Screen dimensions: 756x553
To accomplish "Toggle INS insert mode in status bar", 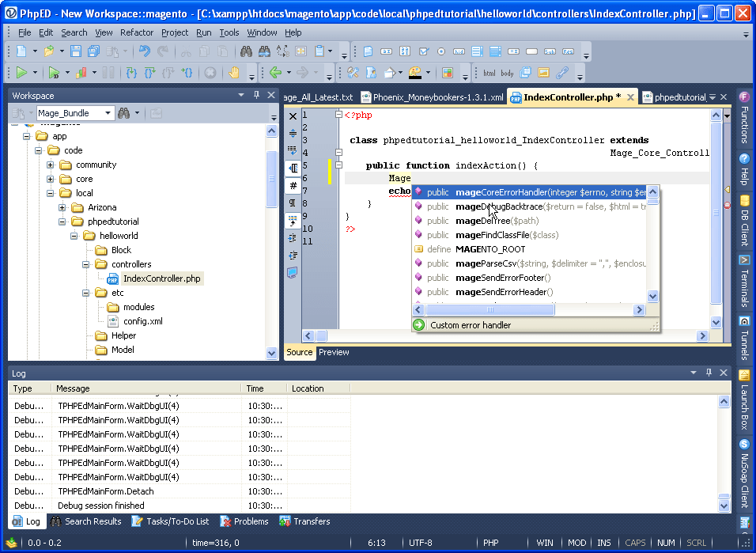I will point(604,543).
